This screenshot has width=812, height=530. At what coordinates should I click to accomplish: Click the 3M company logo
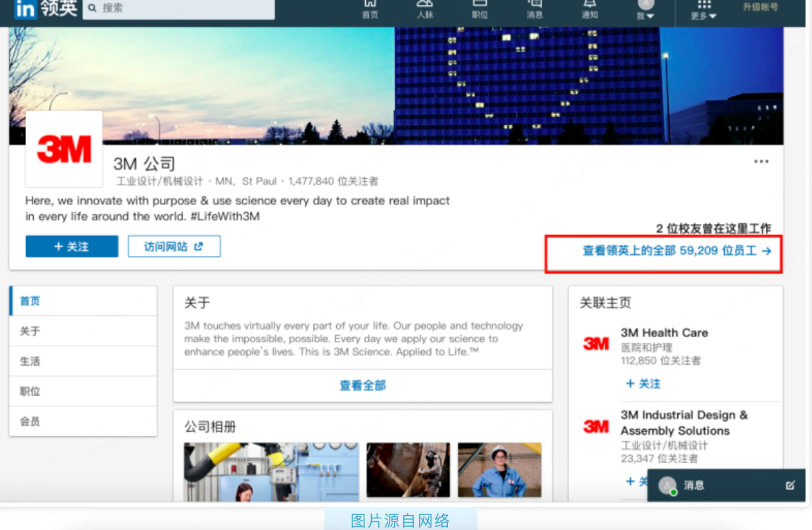(x=64, y=149)
